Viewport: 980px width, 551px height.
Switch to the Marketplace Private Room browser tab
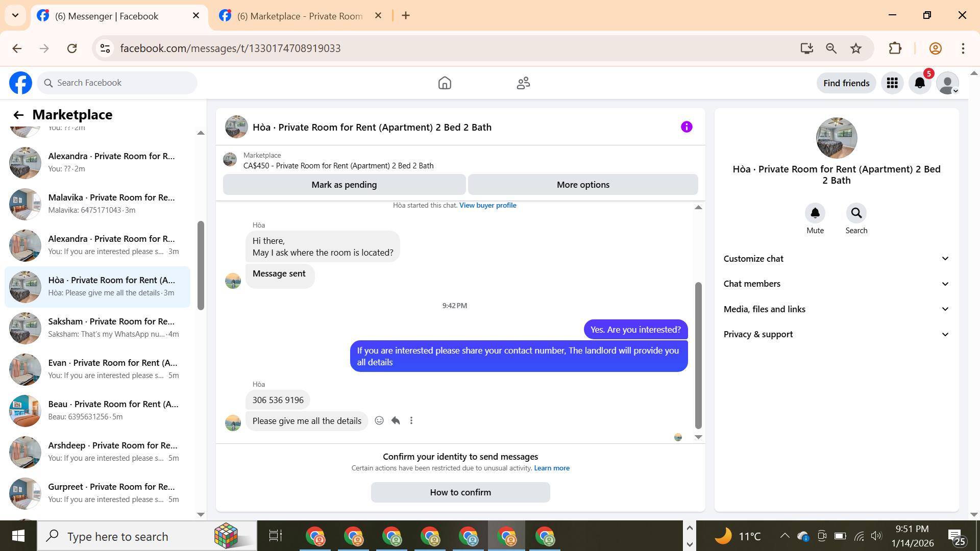click(x=300, y=16)
